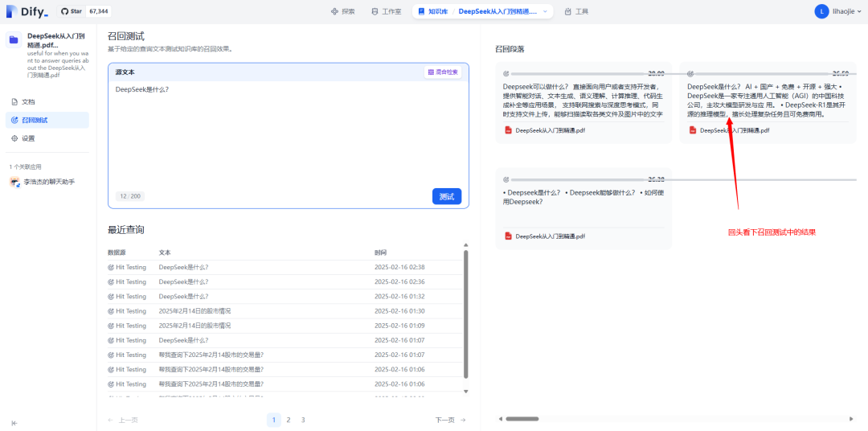Click the blue L user avatar
The image size is (868, 431).
tap(821, 11)
